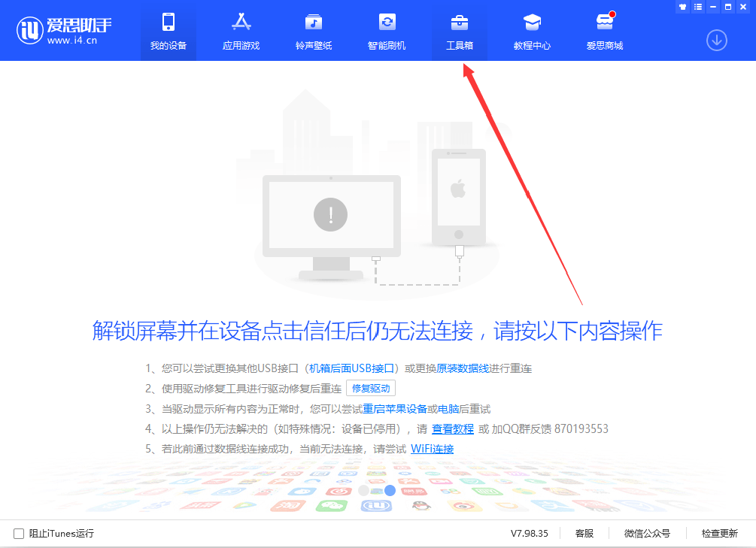Image resolution: width=756 pixels, height=548 pixels.
Task: Switch to the 我的设备 tab
Action: pyautogui.click(x=168, y=30)
